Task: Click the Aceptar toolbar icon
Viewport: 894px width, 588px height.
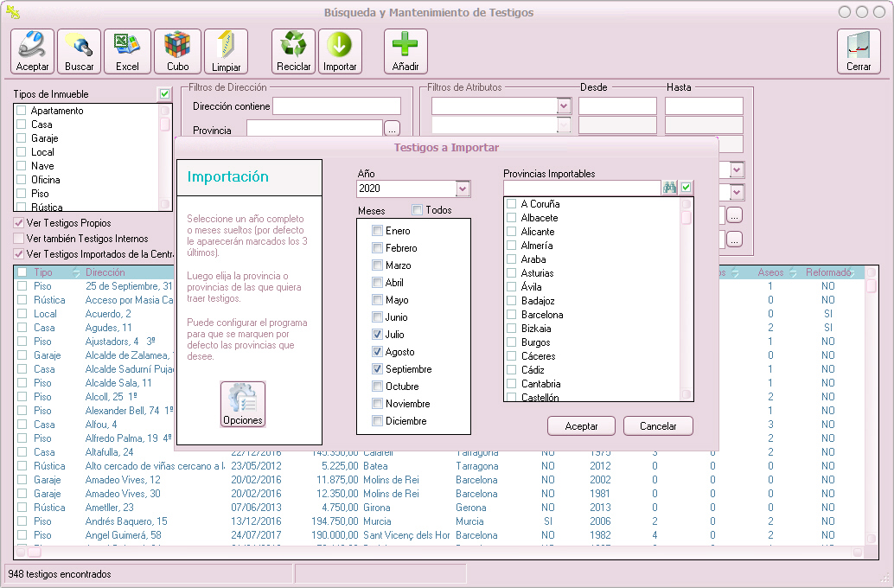Action: tap(33, 51)
